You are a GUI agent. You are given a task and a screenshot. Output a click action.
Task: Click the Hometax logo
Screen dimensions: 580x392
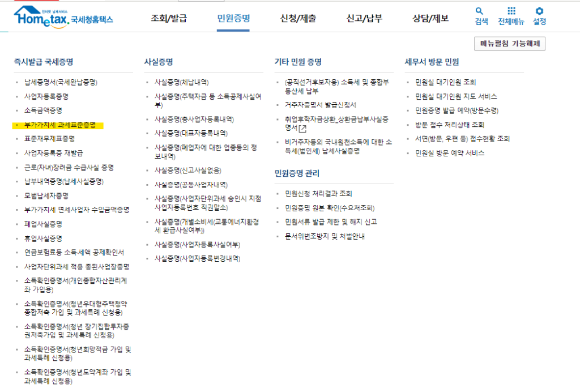pos(63,17)
